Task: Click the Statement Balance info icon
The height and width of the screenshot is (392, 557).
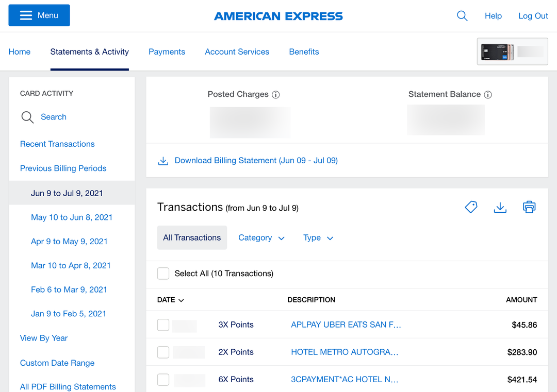Action: (x=488, y=94)
